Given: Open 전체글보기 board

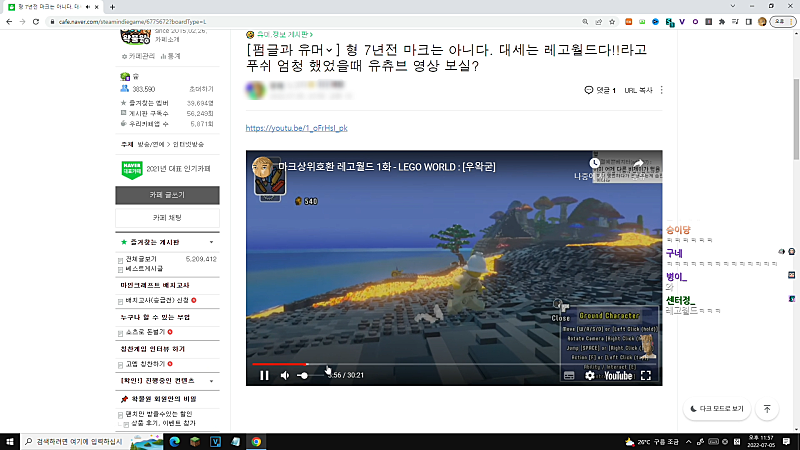Looking at the screenshot, I should coord(141,259).
